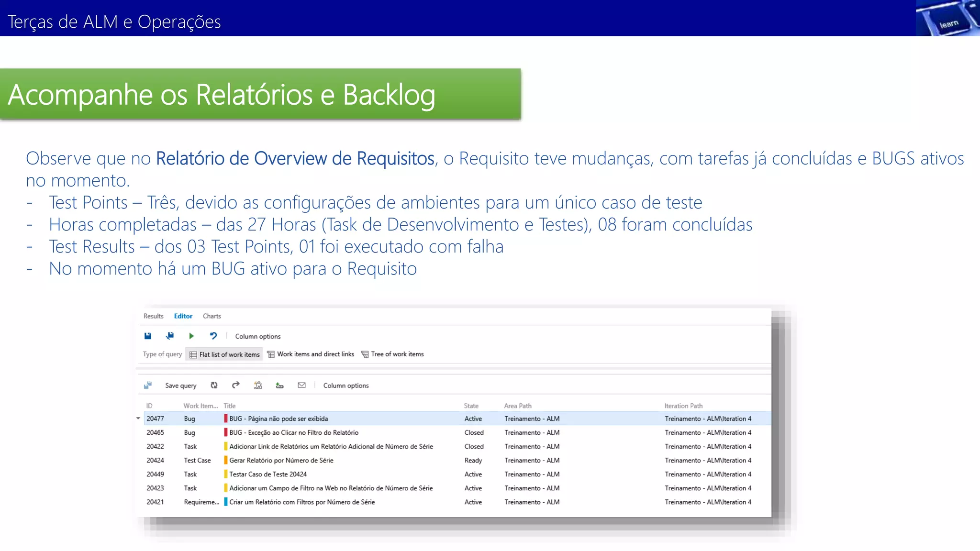This screenshot has width=980, height=551.
Task: Click ID cell 20424
Action: 155,460
